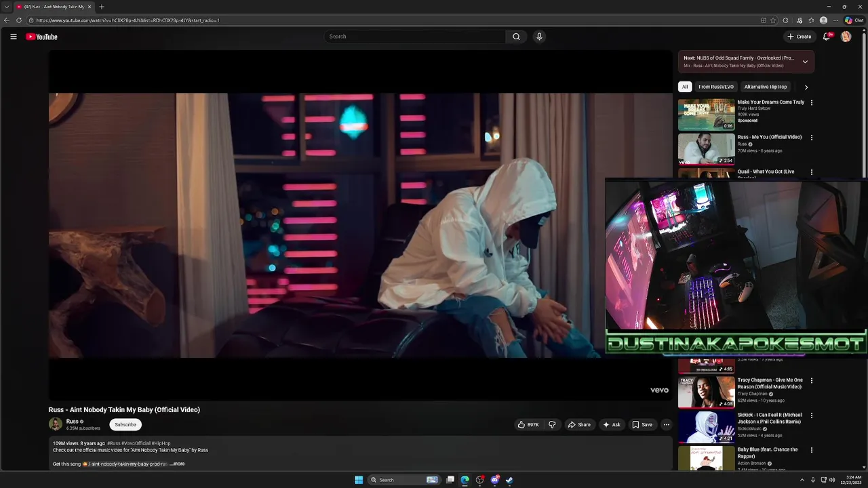Open the Sickick I Can Feel It title
868x488 pixels.
(x=770, y=418)
